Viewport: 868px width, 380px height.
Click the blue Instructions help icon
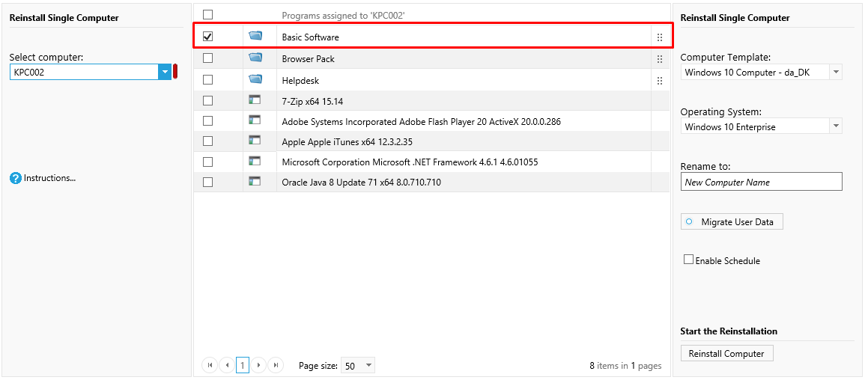(x=16, y=178)
